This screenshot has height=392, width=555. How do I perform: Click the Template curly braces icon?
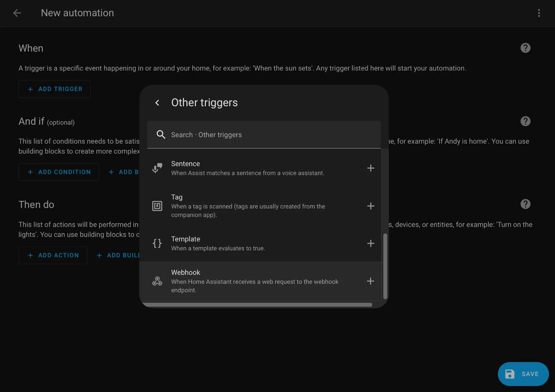coord(157,243)
